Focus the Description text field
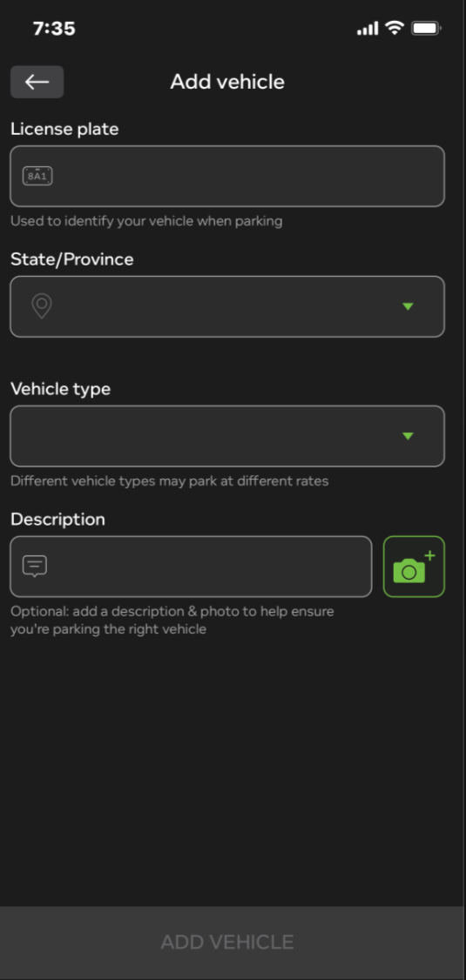The height and width of the screenshot is (980, 466). click(191, 567)
